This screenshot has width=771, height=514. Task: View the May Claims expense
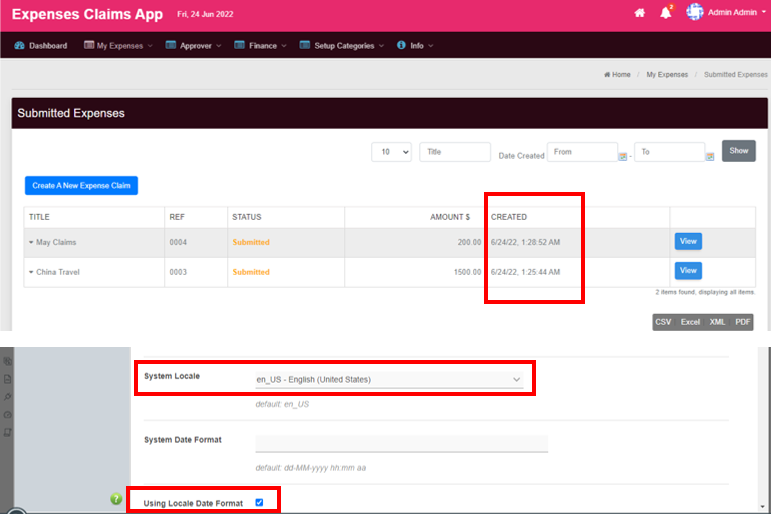pyautogui.click(x=688, y=241)
